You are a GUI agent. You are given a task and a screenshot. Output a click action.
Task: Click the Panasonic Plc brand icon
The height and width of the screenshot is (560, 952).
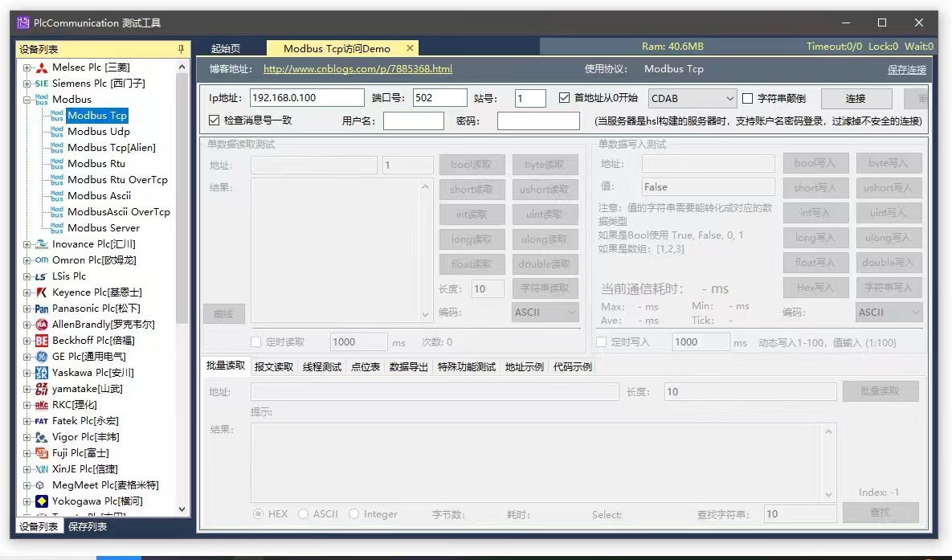coord(41,309)
